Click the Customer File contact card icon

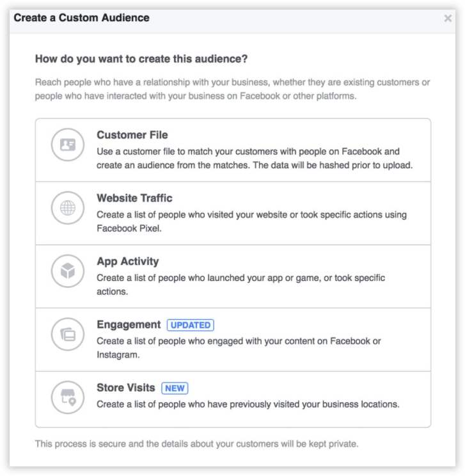68,145
